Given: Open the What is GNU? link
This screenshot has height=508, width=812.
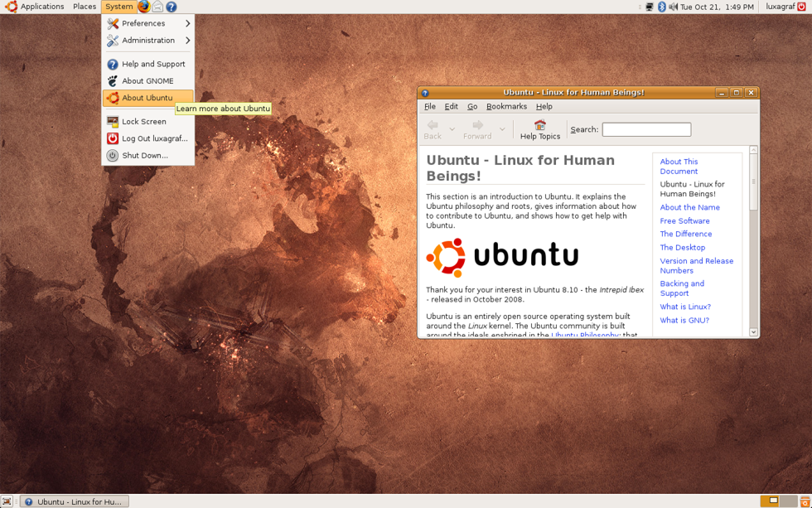Looking at the screenshot, I should [x=684, y=320].
